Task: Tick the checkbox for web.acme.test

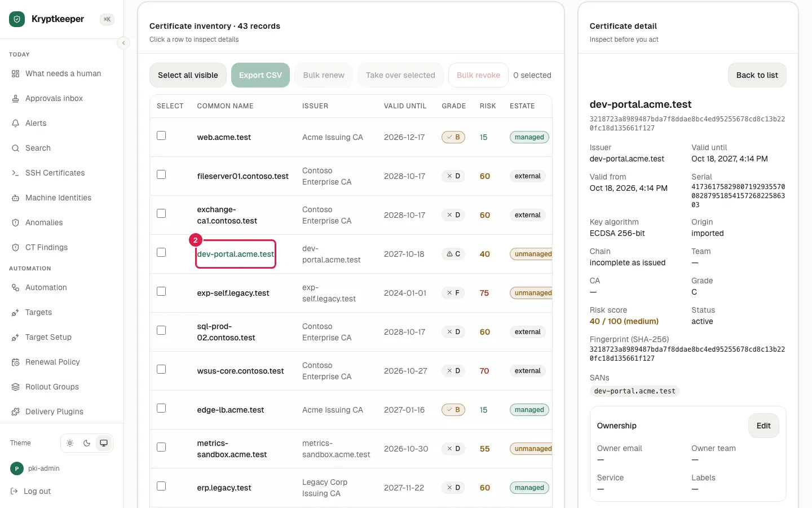Action: click(161, 135)
